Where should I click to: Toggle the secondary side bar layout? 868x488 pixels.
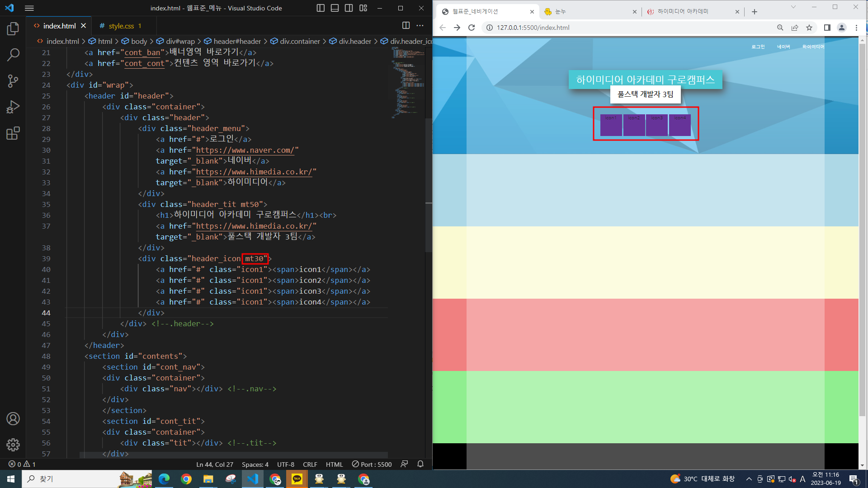[x=349, y=8]
